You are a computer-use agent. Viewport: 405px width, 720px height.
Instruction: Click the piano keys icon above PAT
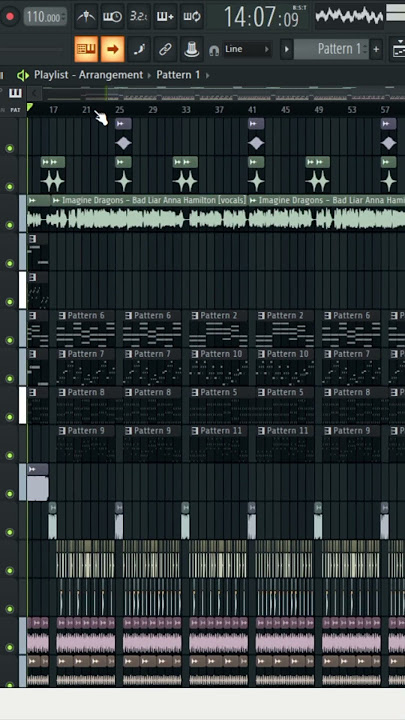(15, 93)
